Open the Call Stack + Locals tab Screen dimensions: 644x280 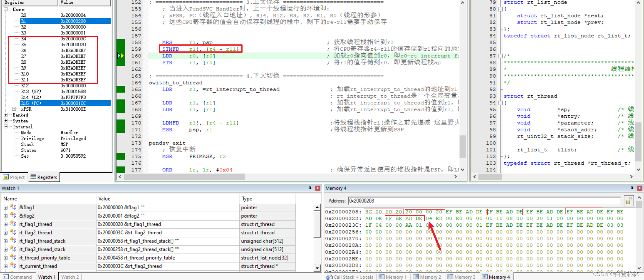(x=350, y=277)
